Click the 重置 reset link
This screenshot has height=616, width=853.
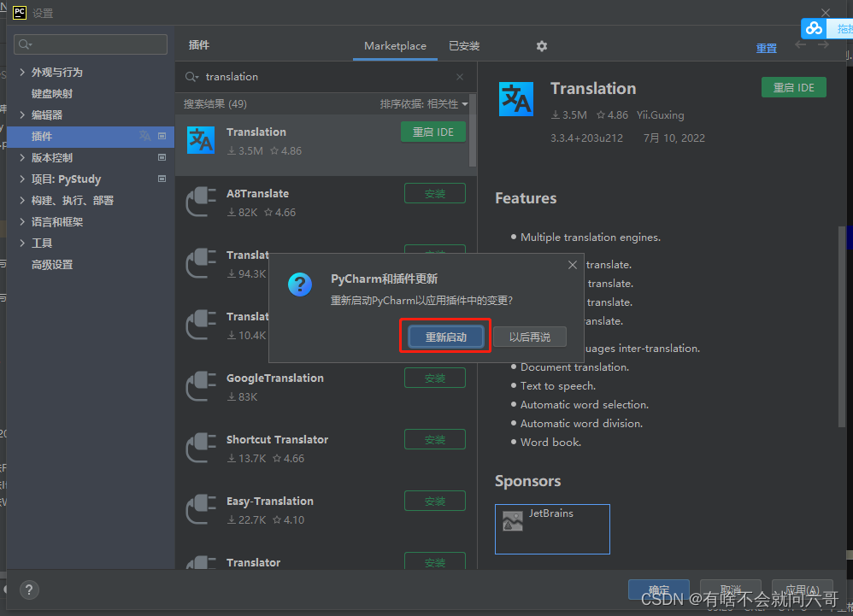click(x=767, y=48)
